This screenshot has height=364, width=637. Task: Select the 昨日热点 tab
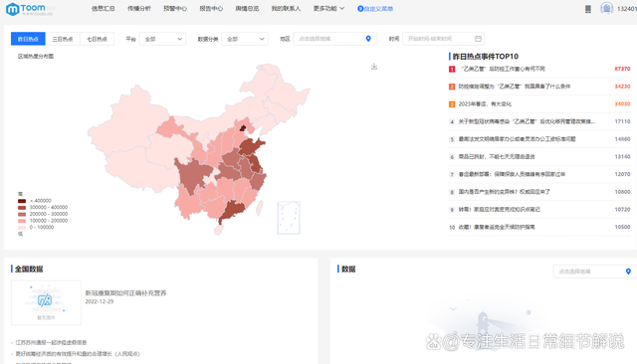tap(28, 39)
